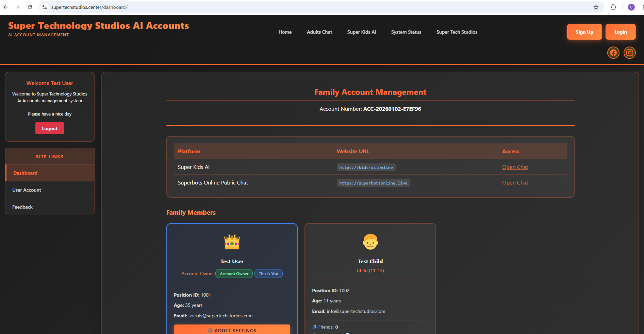Click the site title Super Technology Studios AI Accounts
This screenshot has width=644, height=334.
pyautogui.click(x=99, y=26)
